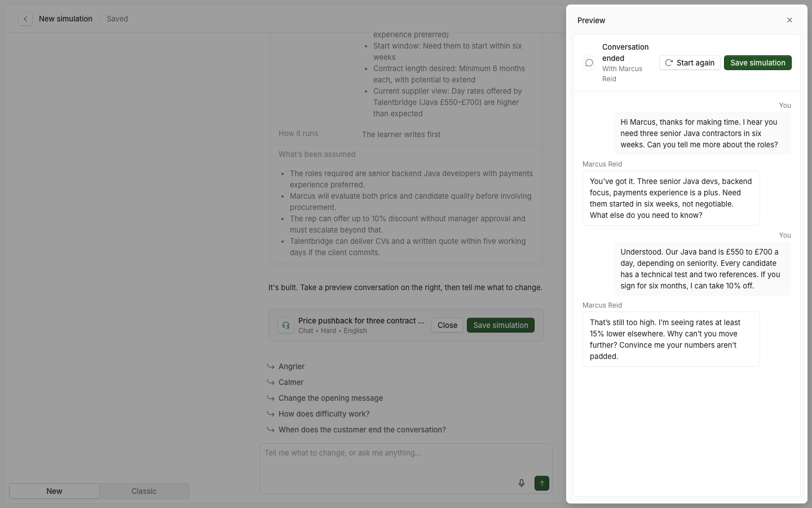Go back using the left chevron button
The width and height of the screenshot is (812, 508).
[25, 19]
